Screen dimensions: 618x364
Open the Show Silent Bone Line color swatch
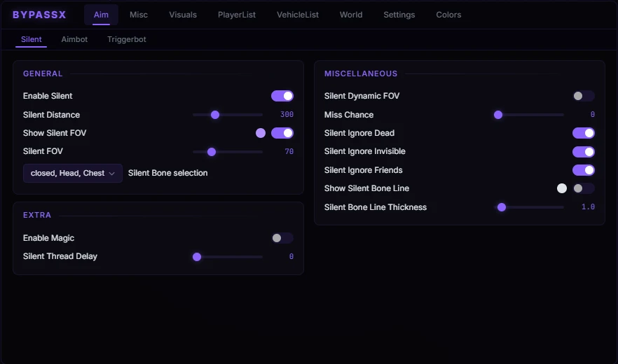coord(562,188)
